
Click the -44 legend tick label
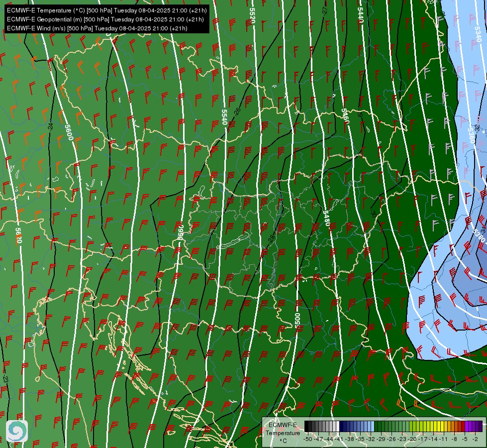(329, 439)
